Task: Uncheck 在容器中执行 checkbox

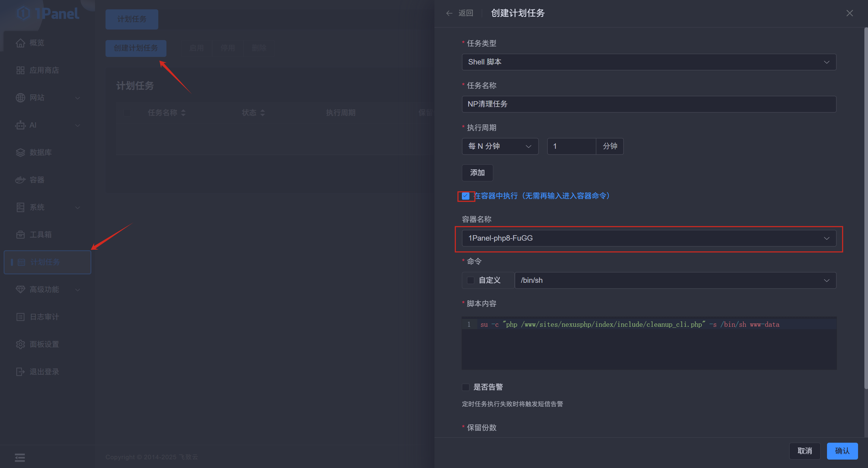Action: (465, 196)
